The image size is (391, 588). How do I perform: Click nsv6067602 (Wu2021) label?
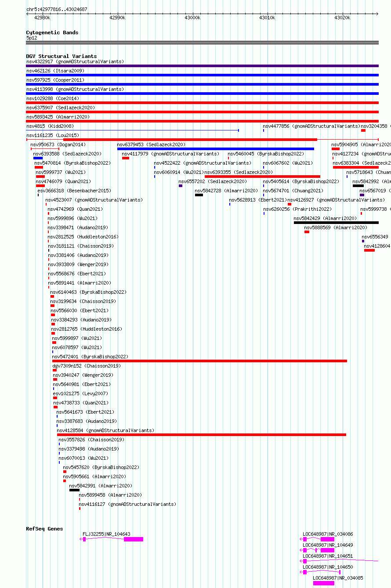tap(288, 163)
